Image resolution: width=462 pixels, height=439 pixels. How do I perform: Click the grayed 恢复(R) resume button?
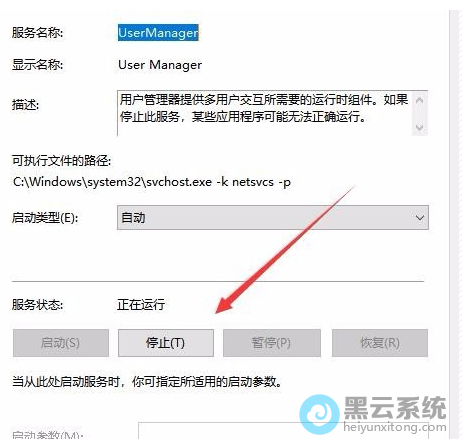tap(380, 343)
